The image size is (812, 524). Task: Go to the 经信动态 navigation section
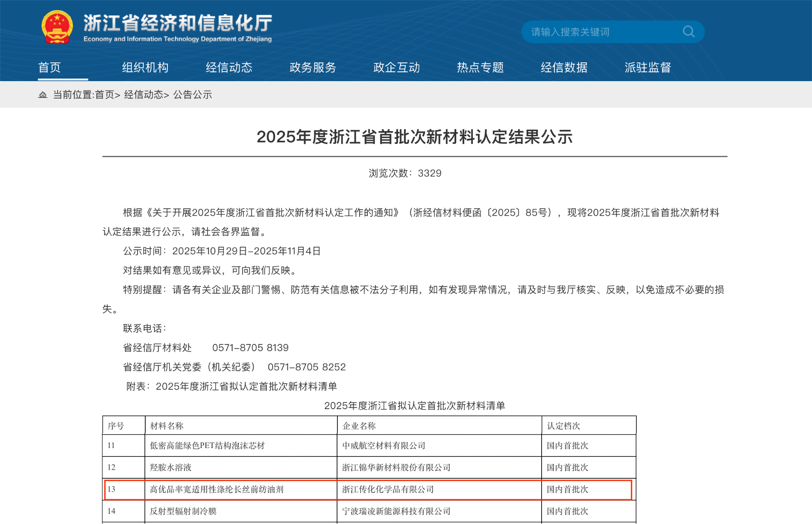click(229, 67)
